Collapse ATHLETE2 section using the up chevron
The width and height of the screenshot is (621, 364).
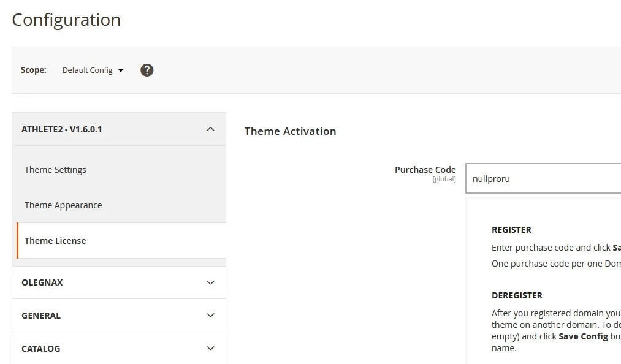point(210,129)
